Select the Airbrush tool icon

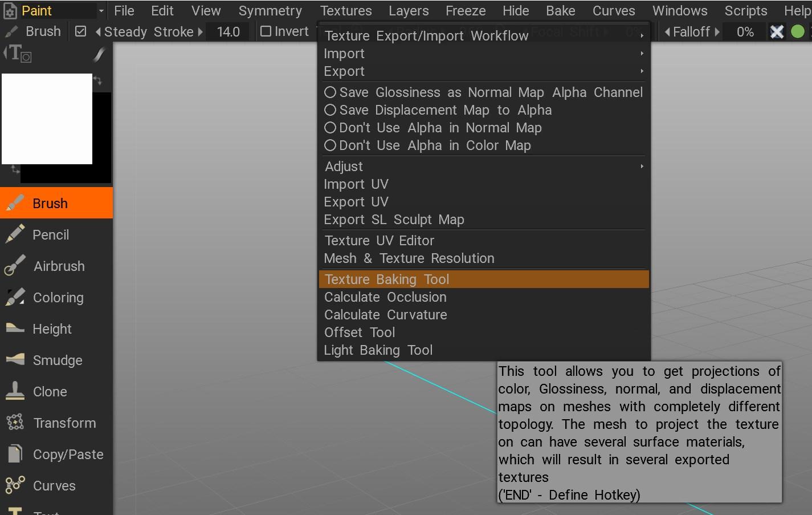click(15, 266)
